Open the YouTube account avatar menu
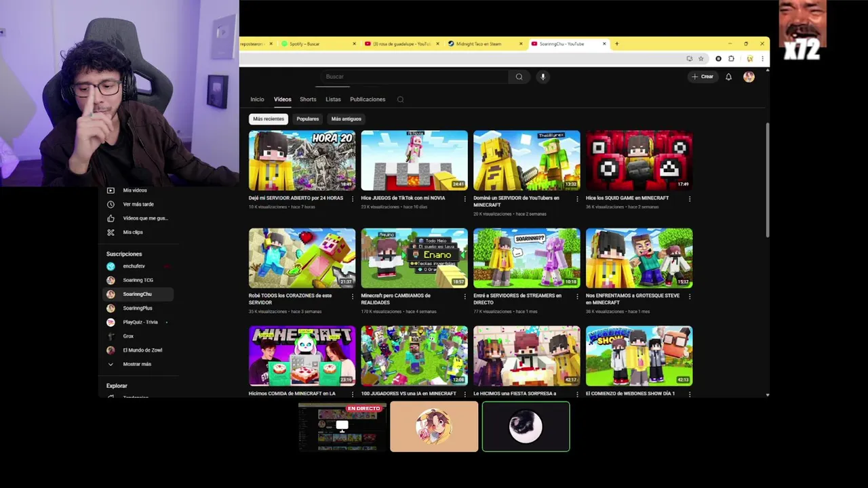 click(749, 77)
